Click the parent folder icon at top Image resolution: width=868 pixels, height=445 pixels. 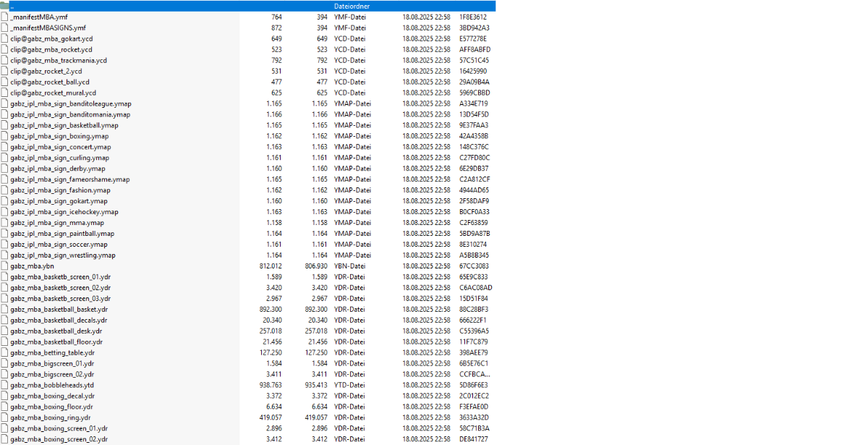pyautogui.click(x=5, y=6)
